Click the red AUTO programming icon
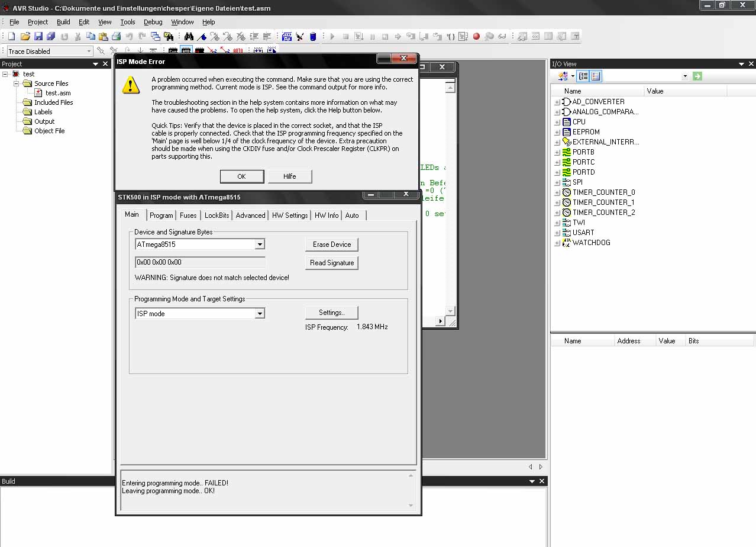The image size is (756, 547). pos(238,52)
